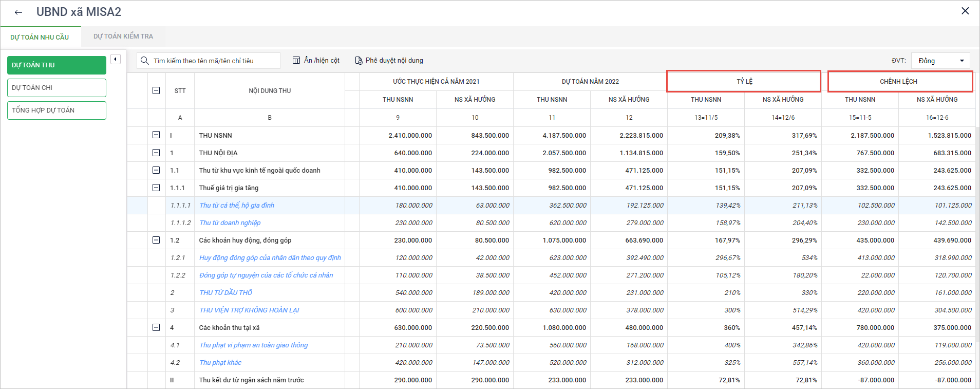Open THU TỪ DẦU THÔ link
Image resolution: width=980 pixels, height=389 pixels.
[x=225, y=293]
